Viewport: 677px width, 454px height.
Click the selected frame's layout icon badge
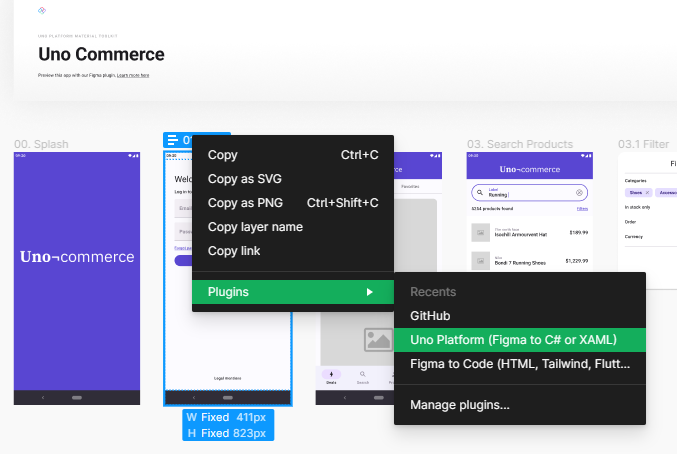(173, 141)
